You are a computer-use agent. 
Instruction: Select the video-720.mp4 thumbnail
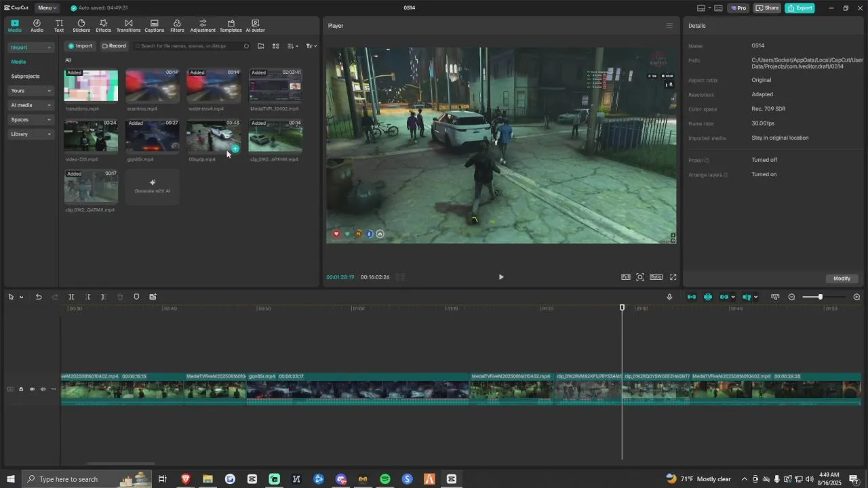click(x=91, y=136)
